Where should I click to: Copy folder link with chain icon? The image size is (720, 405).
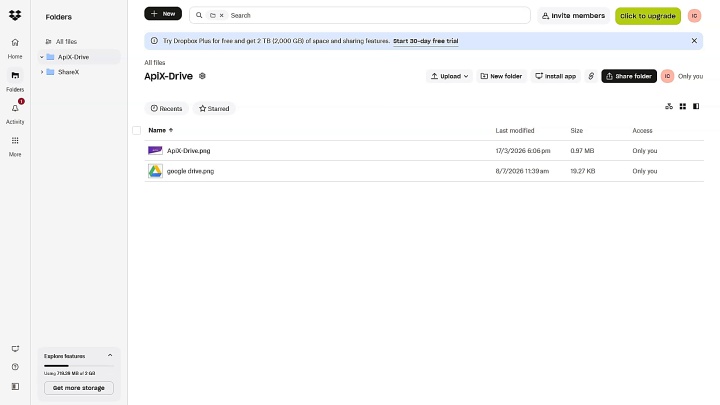tap(591, 76)
